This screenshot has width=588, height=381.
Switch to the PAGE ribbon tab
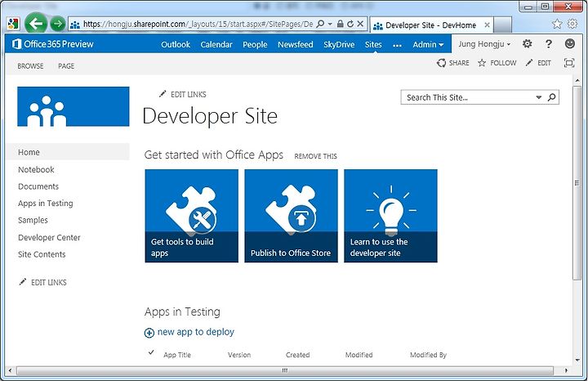click(x=66, y=66)
